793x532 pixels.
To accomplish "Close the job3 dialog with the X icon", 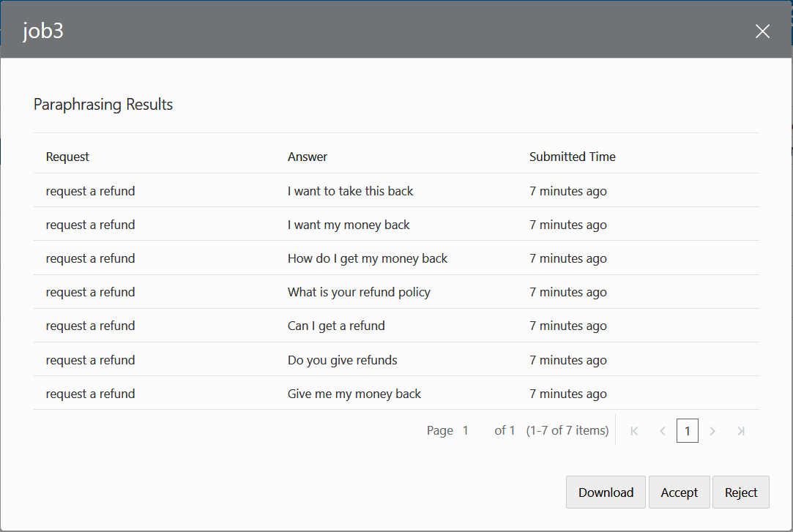I will click(762, 31).
